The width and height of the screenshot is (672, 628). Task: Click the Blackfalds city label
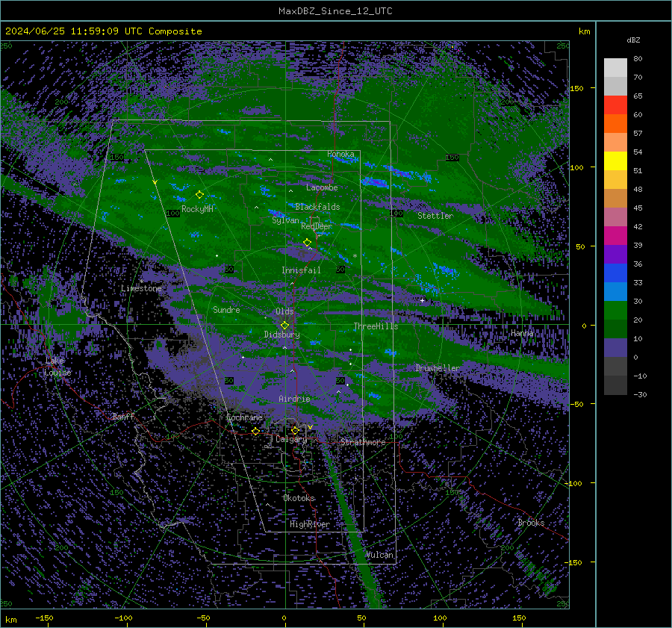point(317,207)
